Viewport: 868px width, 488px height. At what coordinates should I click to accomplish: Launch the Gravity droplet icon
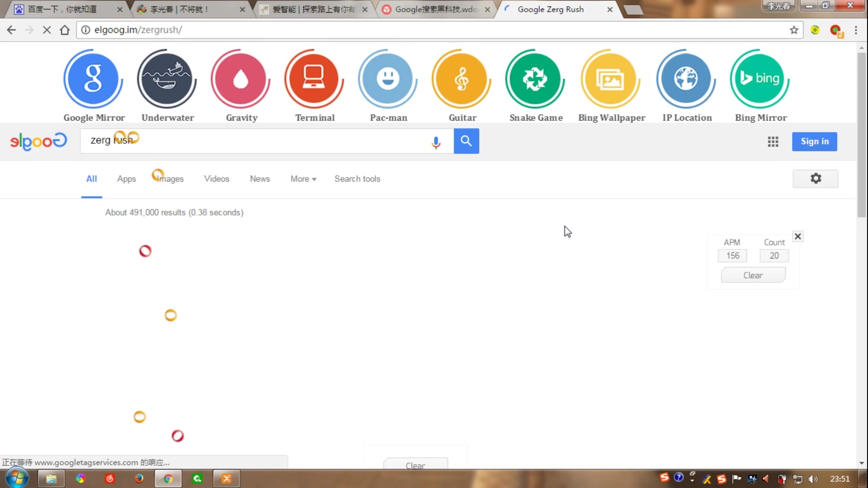point(241,79)
